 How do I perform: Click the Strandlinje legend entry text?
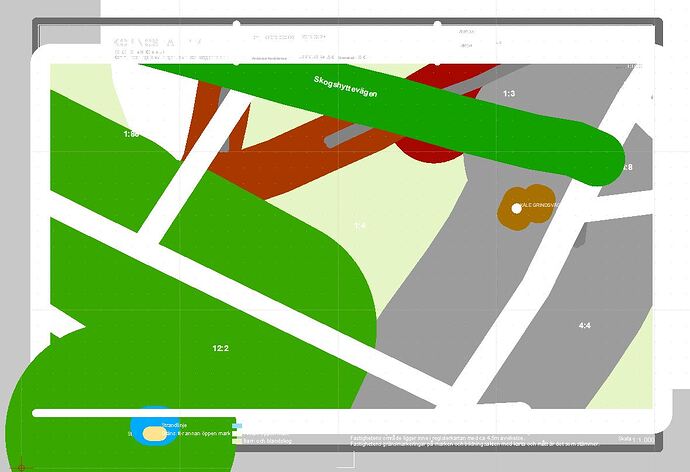tap(174, 425)
